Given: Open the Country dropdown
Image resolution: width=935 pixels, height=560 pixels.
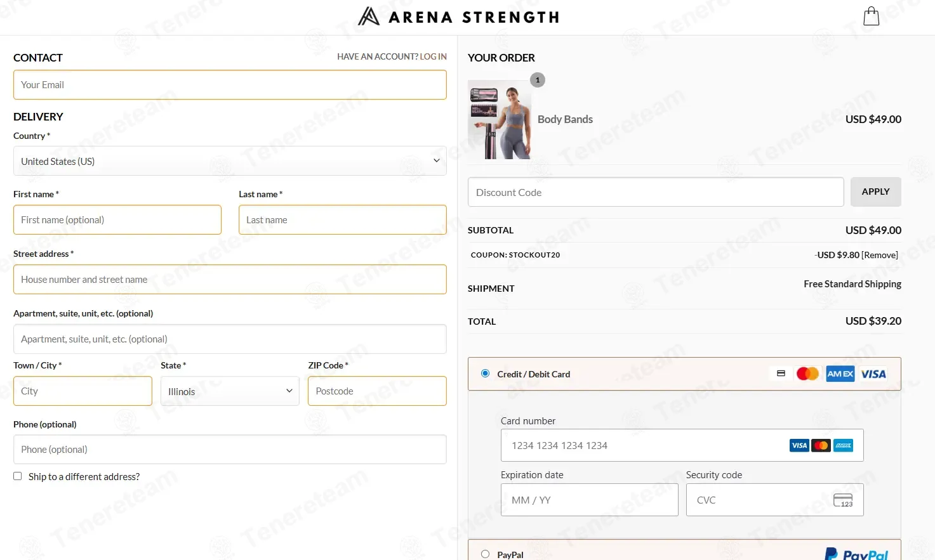Looking at the screenshot, I should click(x=230, y=161).
